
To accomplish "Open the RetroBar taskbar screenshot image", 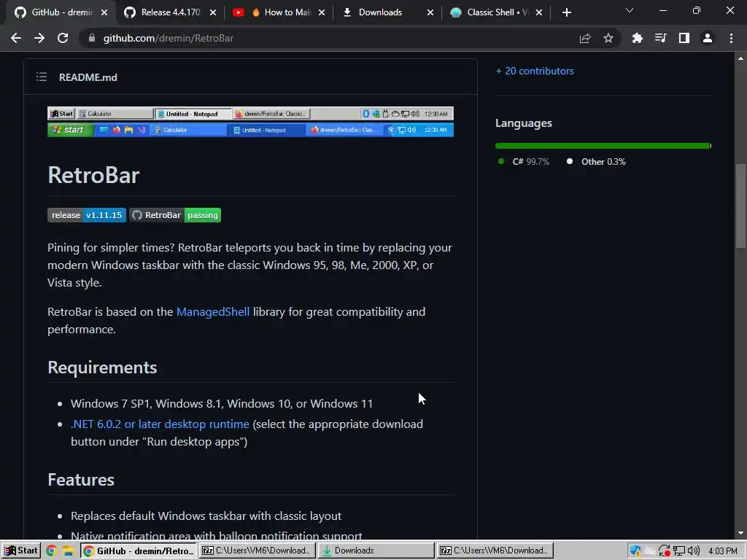I will (251, 122).
